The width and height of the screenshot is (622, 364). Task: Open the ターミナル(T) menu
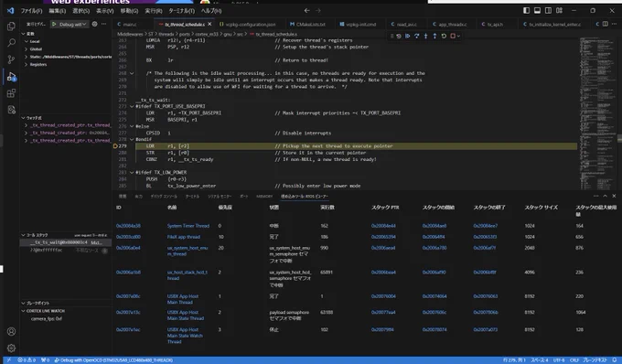coord(181,11)
